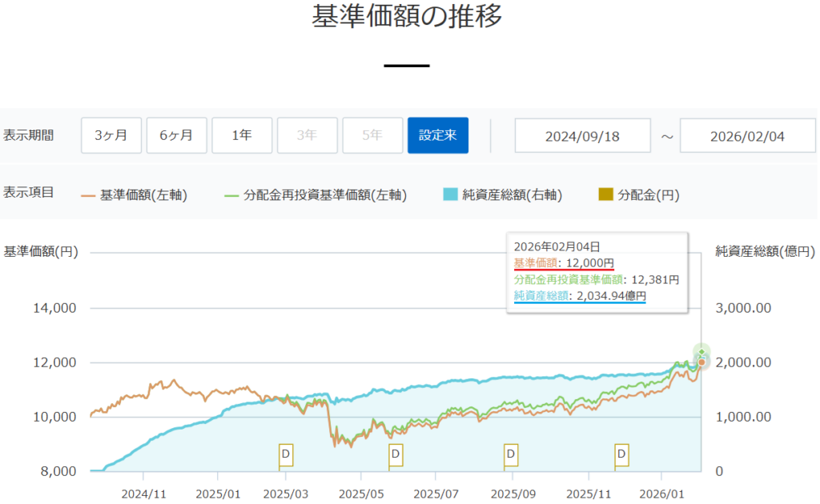Open the start date field 2024/09/18
Image resolution: width=820 pixels, height=504 pixels.
582,135
